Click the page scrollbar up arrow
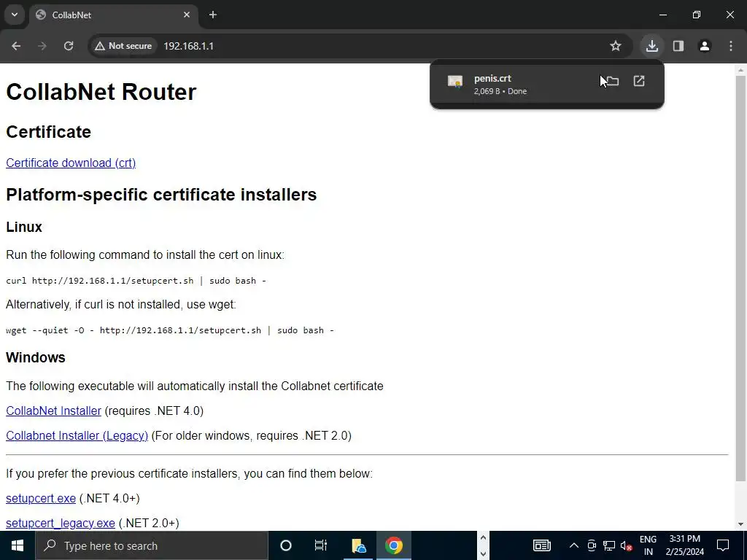Screen dimensions: 747x560 coord(740,70)
